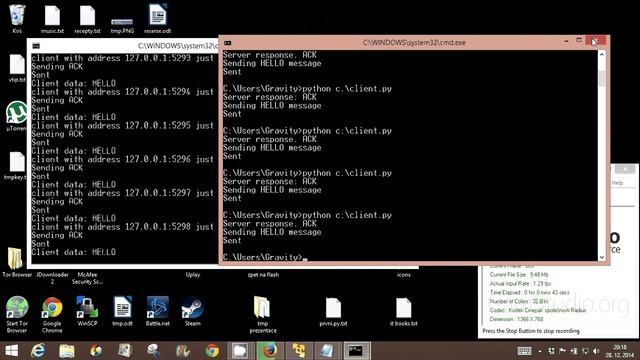Launch Start Tor Browser shortcut
Screen dimensions: 640x360
(x=17, y=314)
